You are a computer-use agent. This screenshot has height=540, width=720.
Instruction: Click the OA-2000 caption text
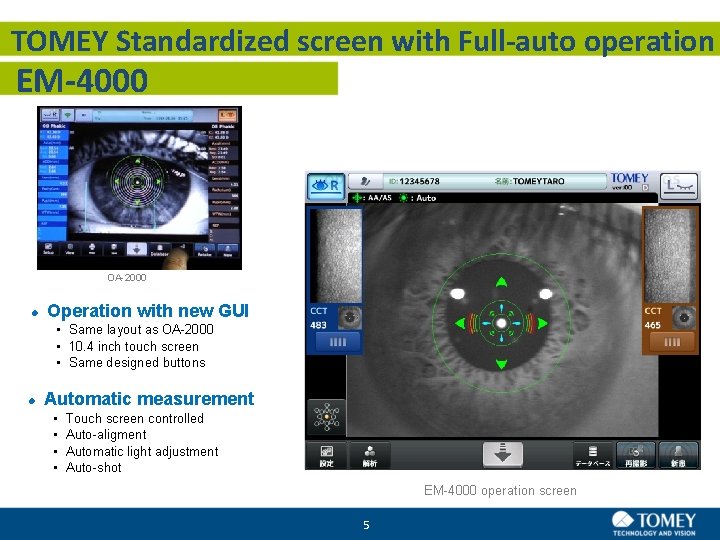pos(127,277)
